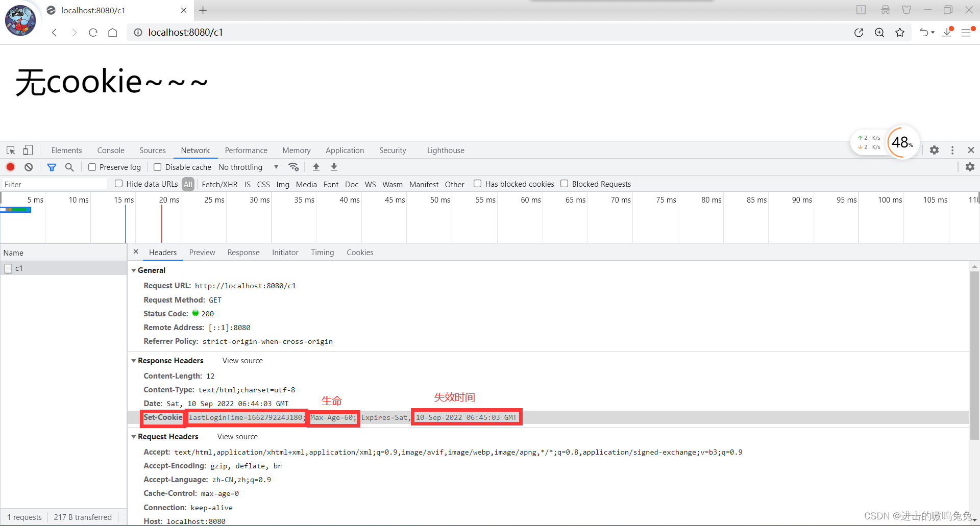
Task: View source of Response Headers
Action: (x=242, y=361)
